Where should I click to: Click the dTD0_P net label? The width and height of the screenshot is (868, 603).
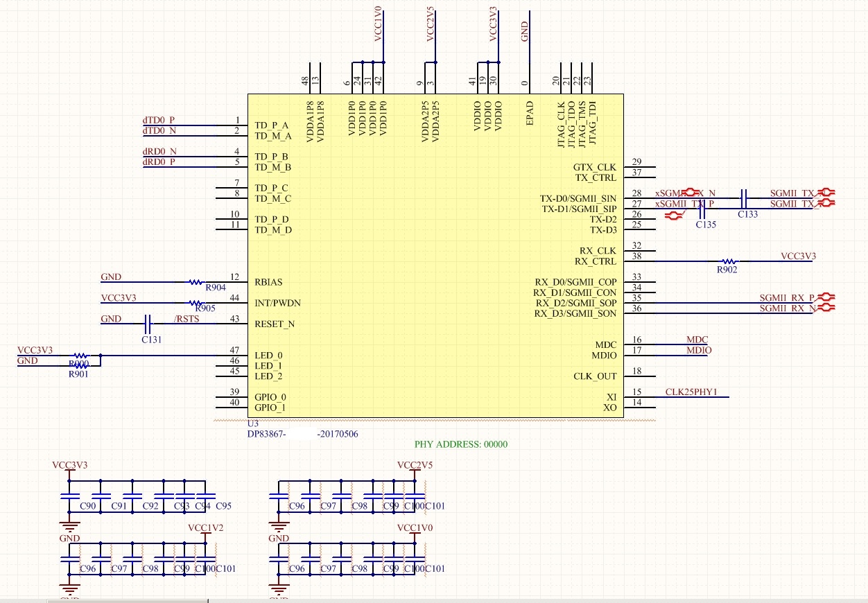159,120
